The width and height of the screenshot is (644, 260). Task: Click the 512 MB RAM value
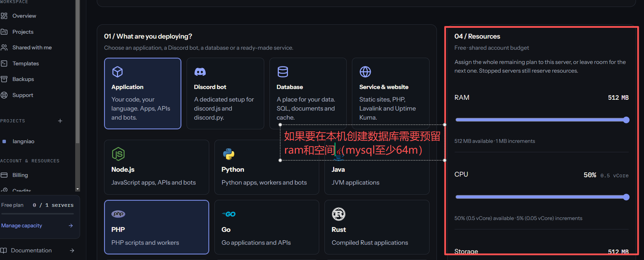tap(618, 98)
